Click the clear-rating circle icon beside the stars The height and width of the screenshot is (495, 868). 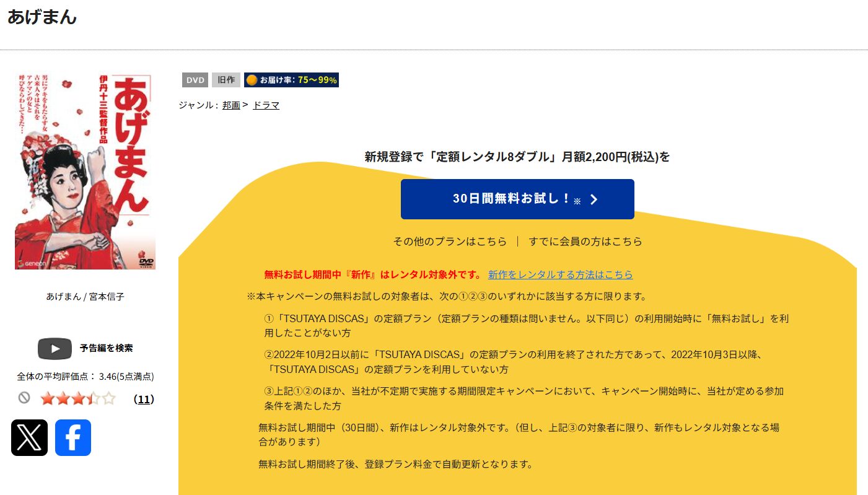coord(24,398)
